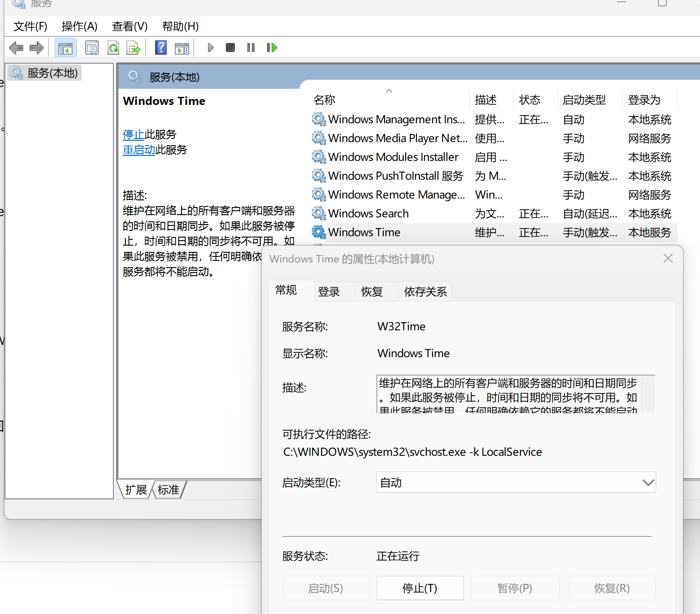Open the 操作(A) menu
Screen dimensions: 700x614
click(80, 26)
